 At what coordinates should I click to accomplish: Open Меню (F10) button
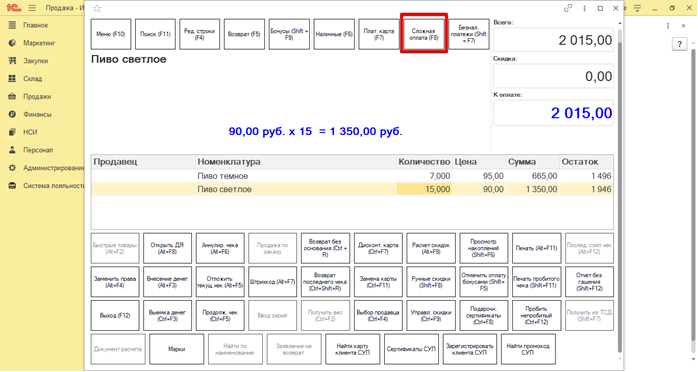(111, 34)
